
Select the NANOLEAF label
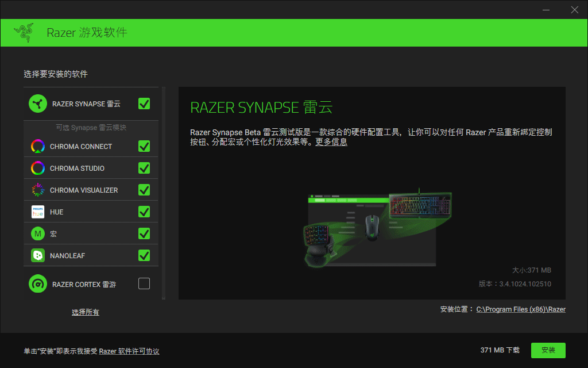coord(68,256)
